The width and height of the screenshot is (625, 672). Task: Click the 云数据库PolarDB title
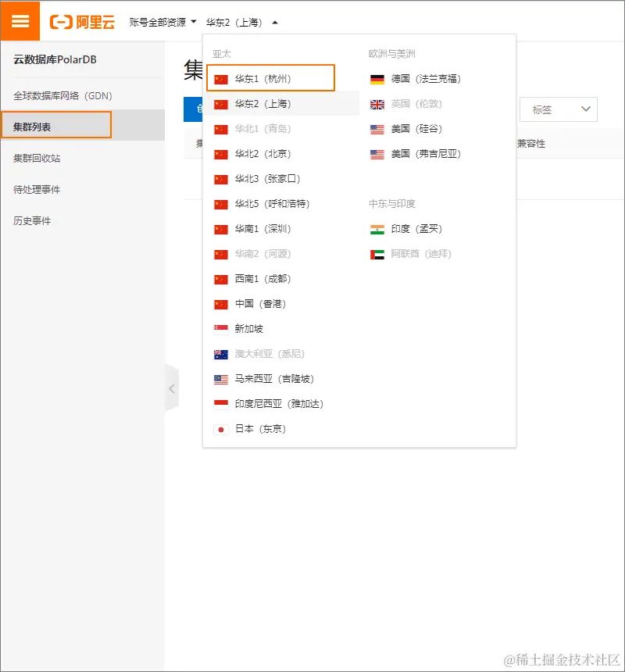coord(55,59)
